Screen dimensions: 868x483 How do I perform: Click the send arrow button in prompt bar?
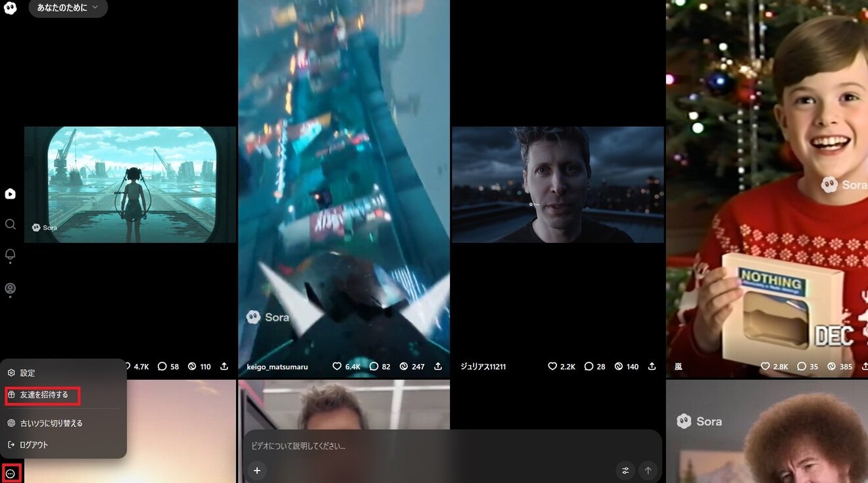(x=648, y=470)
